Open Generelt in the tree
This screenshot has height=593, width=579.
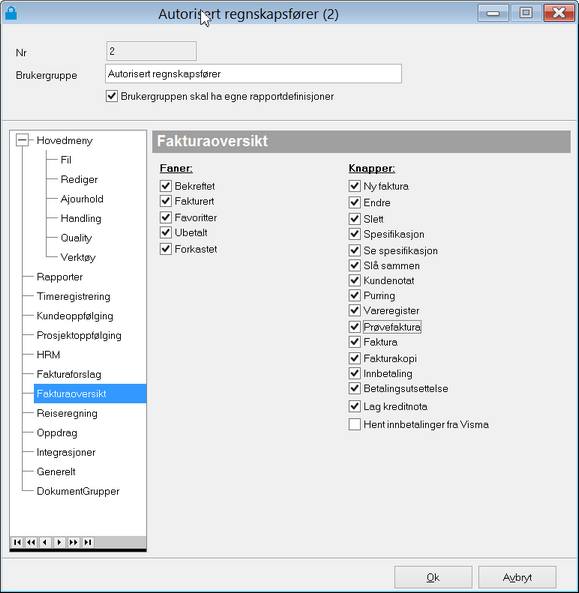pos(56,472)
